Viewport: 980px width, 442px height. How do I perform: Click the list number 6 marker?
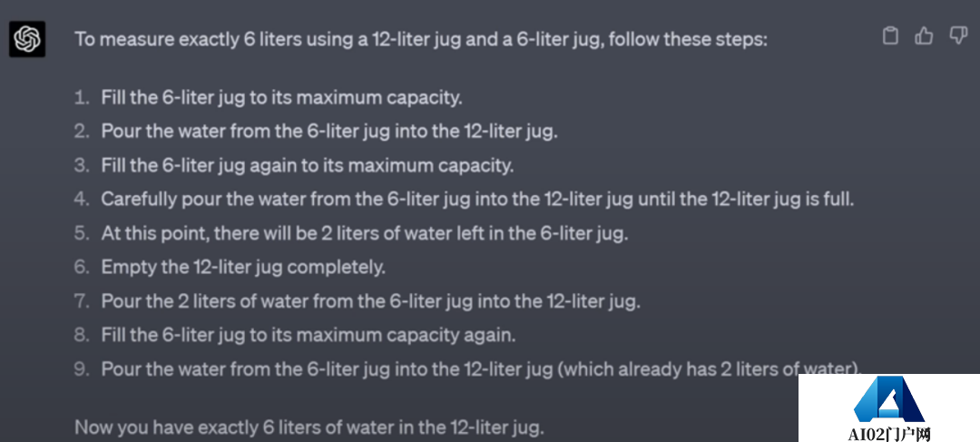(x=83, y=267)
